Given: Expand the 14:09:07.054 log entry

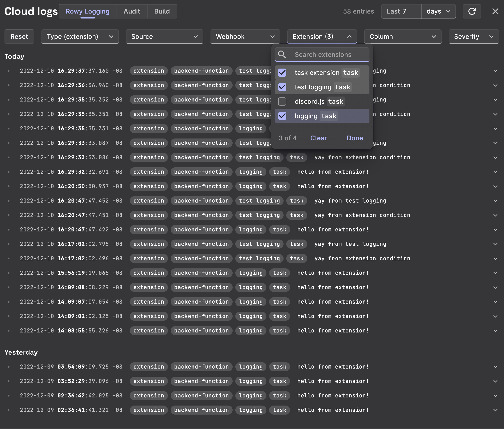Looking at the screenshot, I should 495,302.
